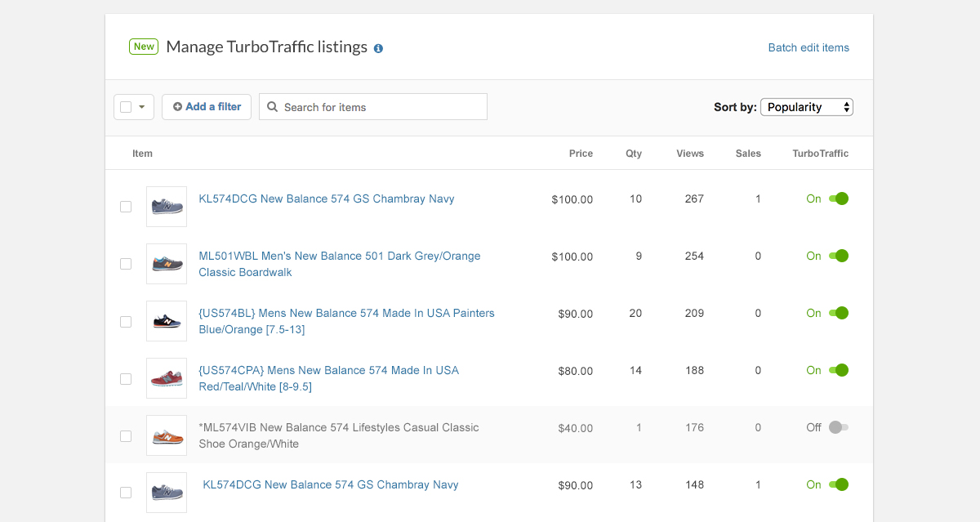Click the 188 views value
This screenshot has height=522, width=980.
[694, 370]
